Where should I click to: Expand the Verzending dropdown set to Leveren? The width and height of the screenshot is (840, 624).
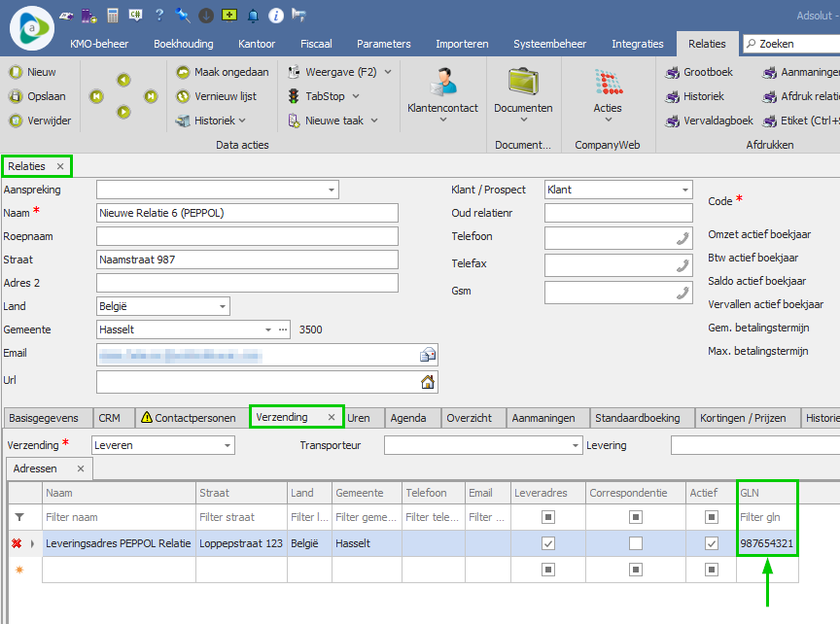click(227, 445)
